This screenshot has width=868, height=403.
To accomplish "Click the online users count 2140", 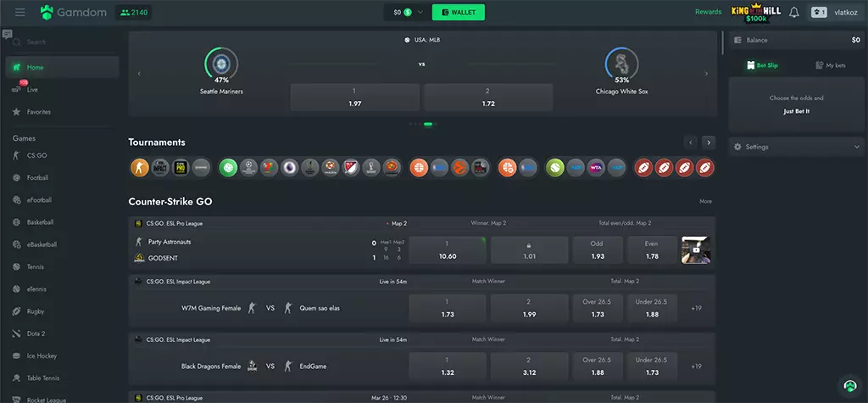I will tap(133, 12).
